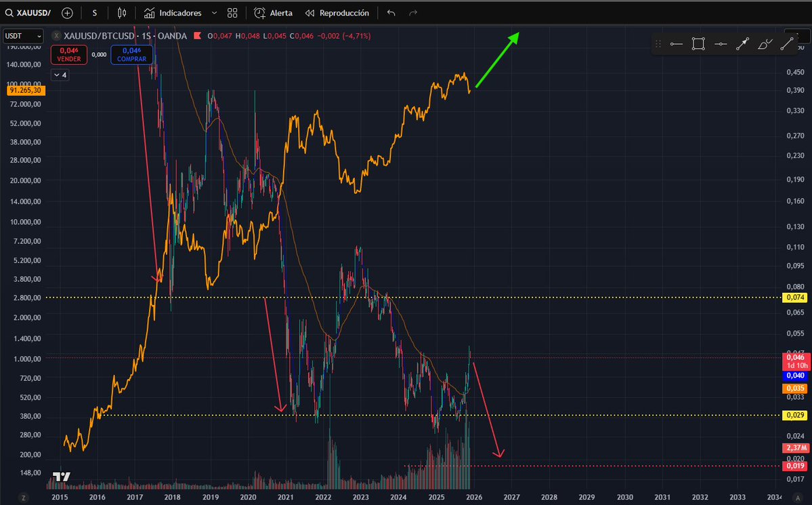Click the 0,046 VENDER sell button
The height and width of the screenshot is (505, 812).
click(x=69, y=54)
